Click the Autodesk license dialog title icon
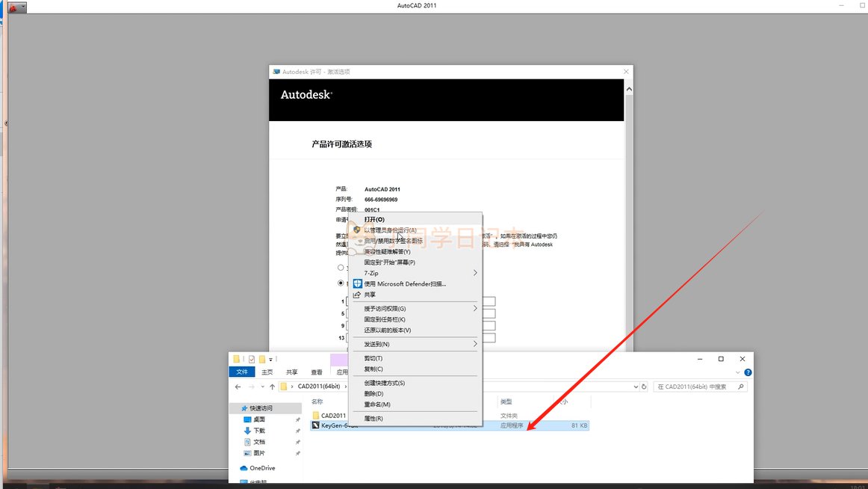The image size is (868, 489). click(276, 72)
